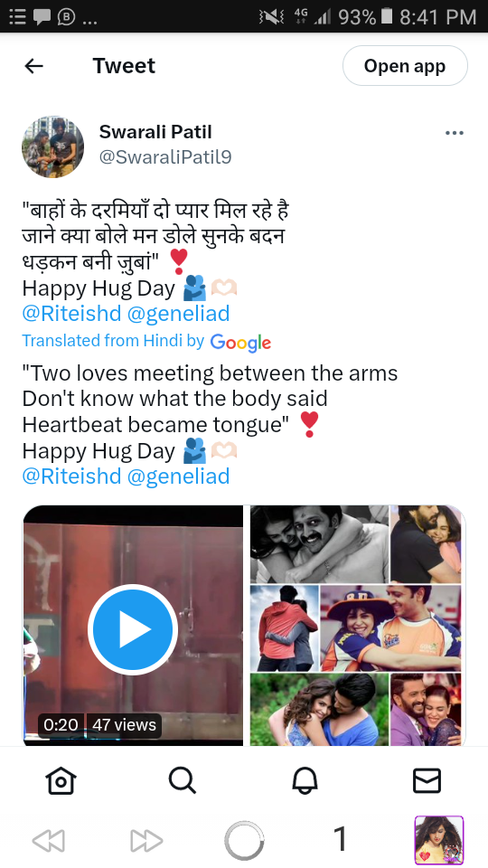488x868 pixels.
Task: Open the @geneliad mention in the Hindi text
Action: pos(178,314)
